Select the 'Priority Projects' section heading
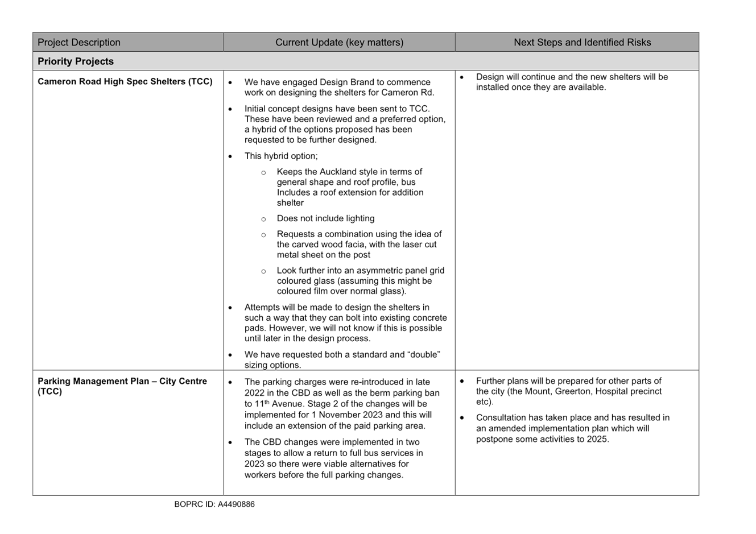 point(76,61)
